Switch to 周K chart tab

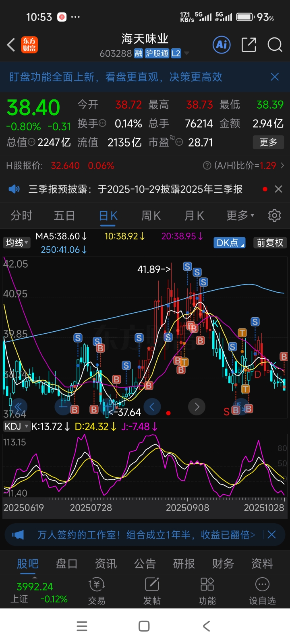pyautogui.click(x=151, y=215)
